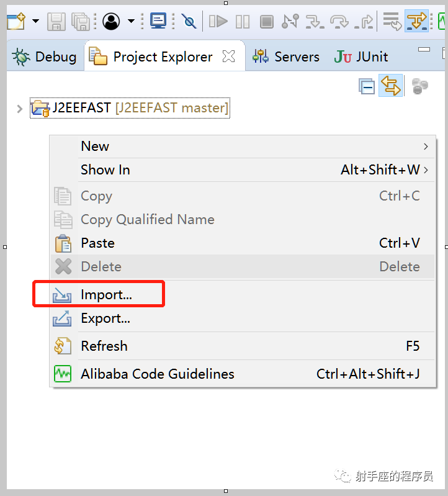Click the Step Into icon
Viewport: 448px width, 496px height.
[x=315, y=22]
